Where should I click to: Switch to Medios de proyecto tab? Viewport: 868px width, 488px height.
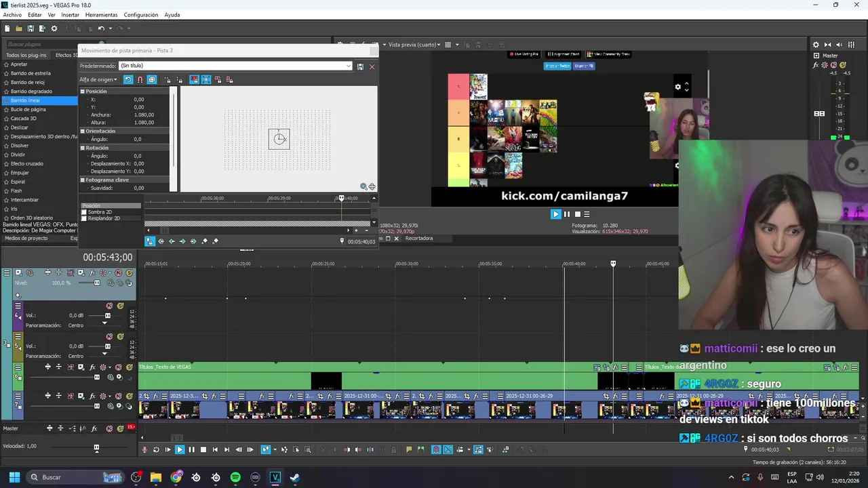click(x=26, y=238)
